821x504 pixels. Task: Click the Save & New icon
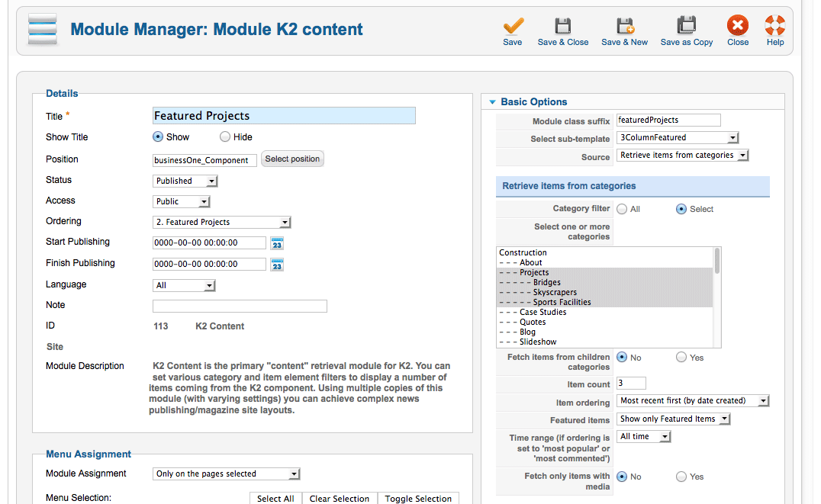tap(625, 26)
